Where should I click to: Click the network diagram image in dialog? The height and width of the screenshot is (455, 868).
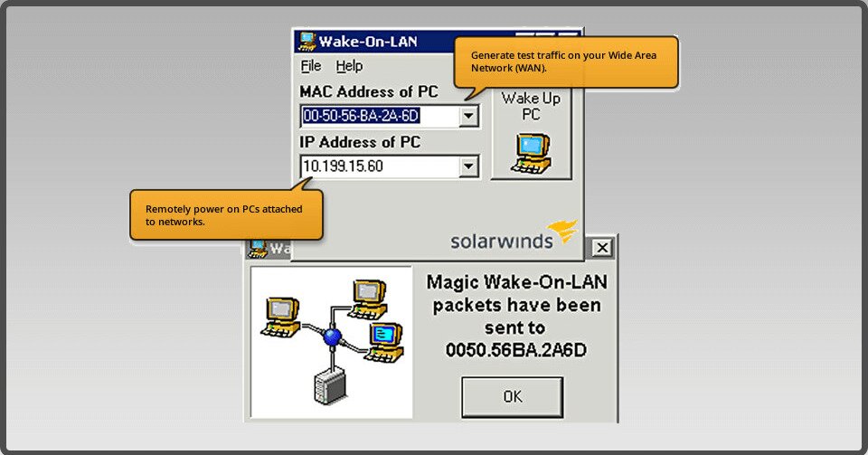(x=332, y=342)
